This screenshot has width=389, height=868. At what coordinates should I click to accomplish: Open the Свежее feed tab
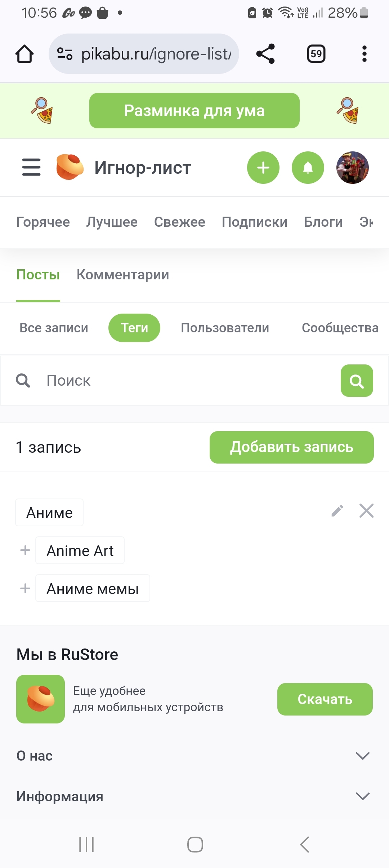pos(180,222)
